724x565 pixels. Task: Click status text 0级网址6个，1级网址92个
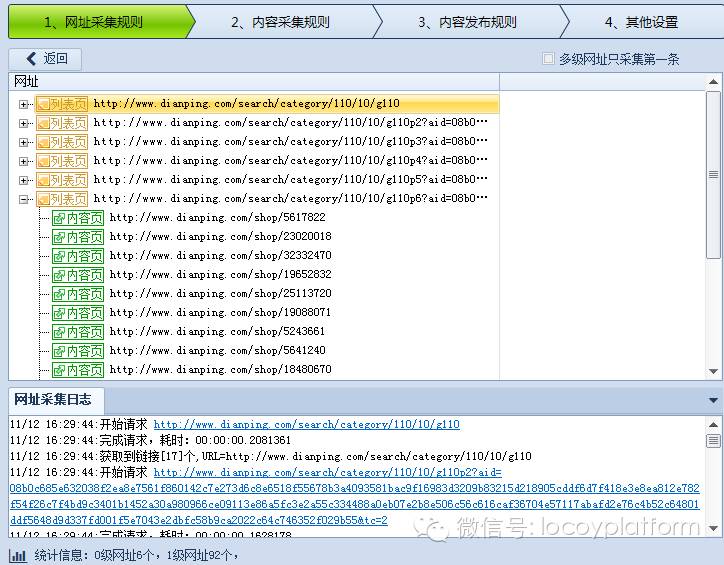[x=166, y=555]
